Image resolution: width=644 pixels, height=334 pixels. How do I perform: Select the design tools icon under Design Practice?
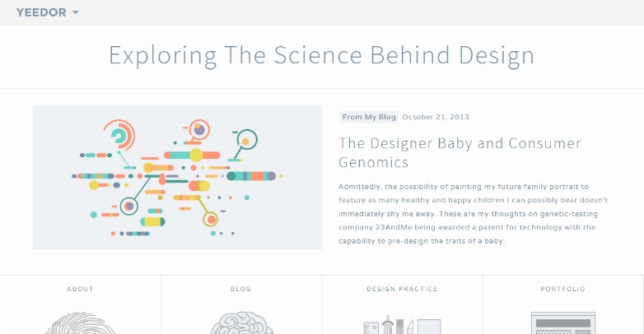pyautogui.click(x=403, y=325)
